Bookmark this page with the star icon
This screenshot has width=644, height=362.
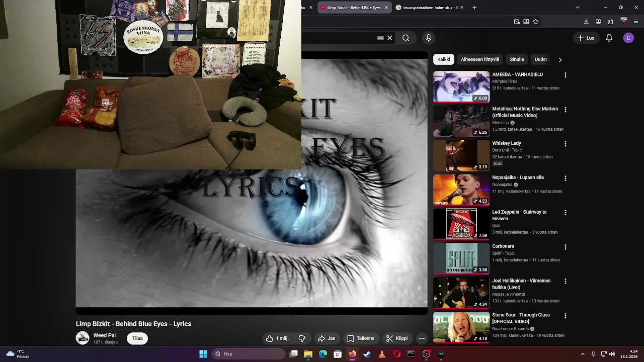click(x=535, y=22)
